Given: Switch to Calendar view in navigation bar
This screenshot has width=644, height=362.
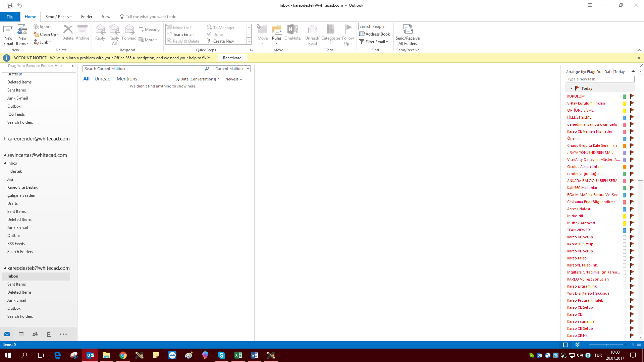Looking at the screenshot, I should pyautogui.click(x=21, y=334).
